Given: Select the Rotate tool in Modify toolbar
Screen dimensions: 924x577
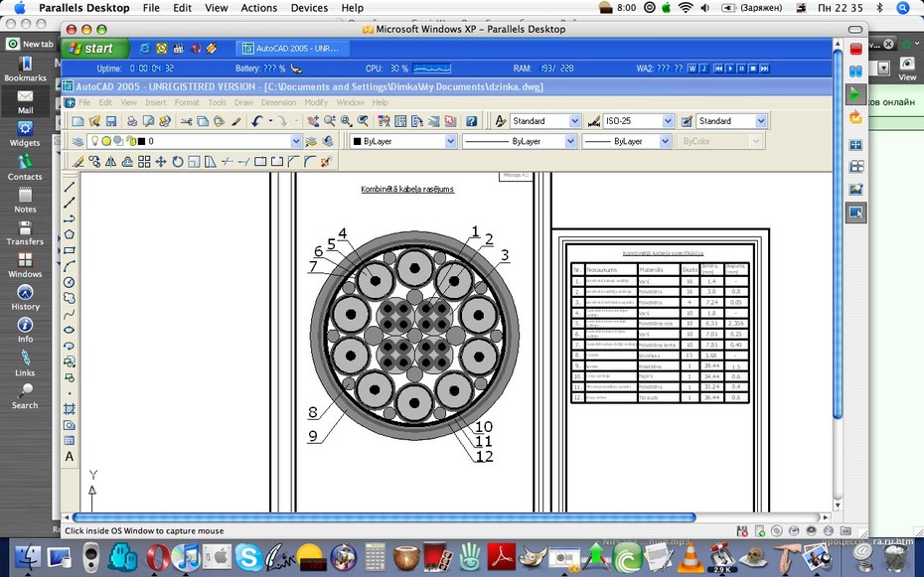Looking at the screenshot, I should (x=177, y=161).
